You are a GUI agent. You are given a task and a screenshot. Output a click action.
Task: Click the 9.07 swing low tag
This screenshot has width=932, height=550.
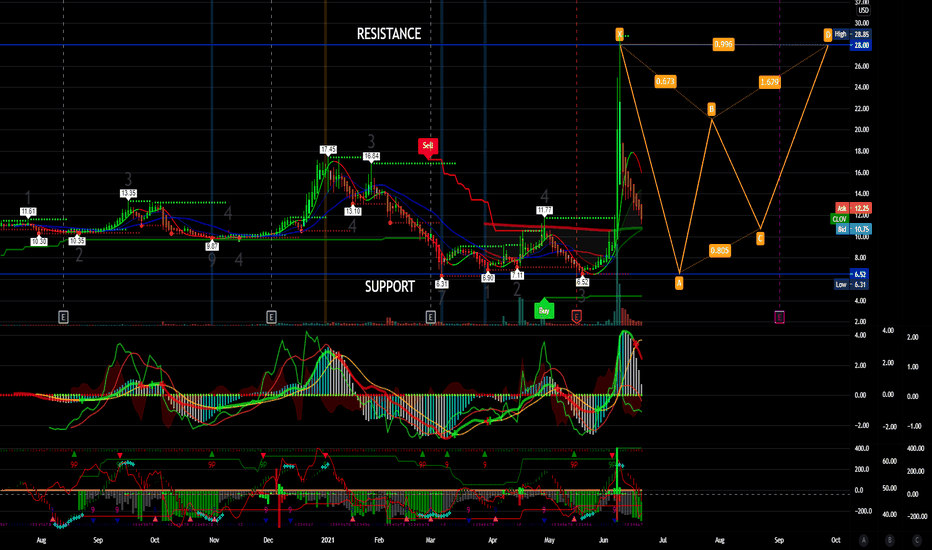212,246
